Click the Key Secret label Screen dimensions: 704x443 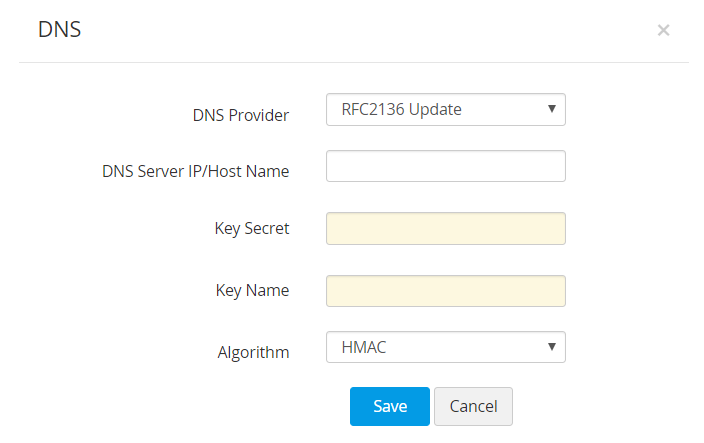click(x=252, y=228)
